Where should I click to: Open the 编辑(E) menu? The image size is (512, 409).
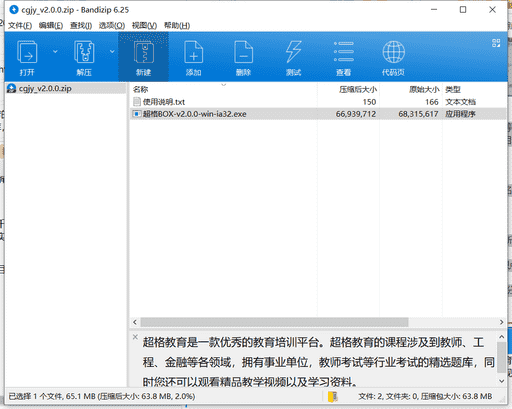click(51, 26)
